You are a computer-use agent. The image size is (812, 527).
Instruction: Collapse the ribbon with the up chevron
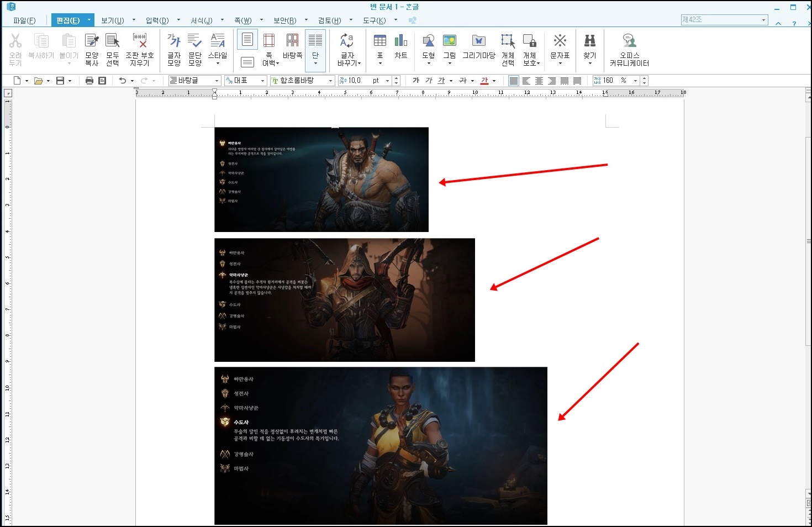point(778,23)
